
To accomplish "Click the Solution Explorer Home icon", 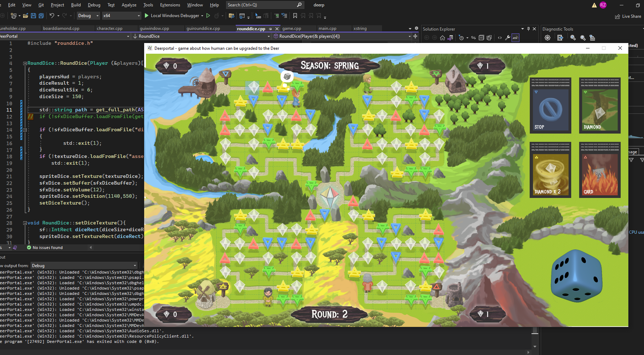I will tap(443, 38).
